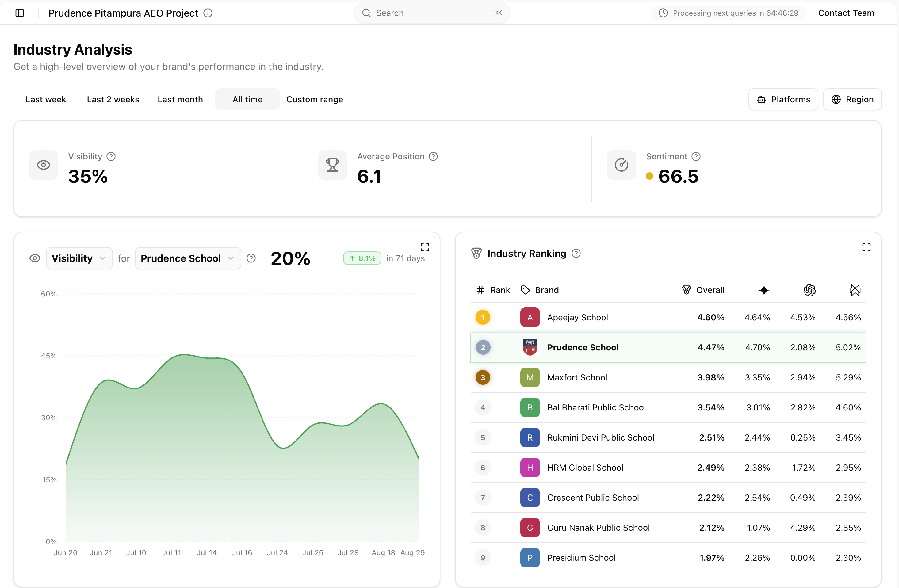
Task: Select the Last week tab
Action: [46, 99]
